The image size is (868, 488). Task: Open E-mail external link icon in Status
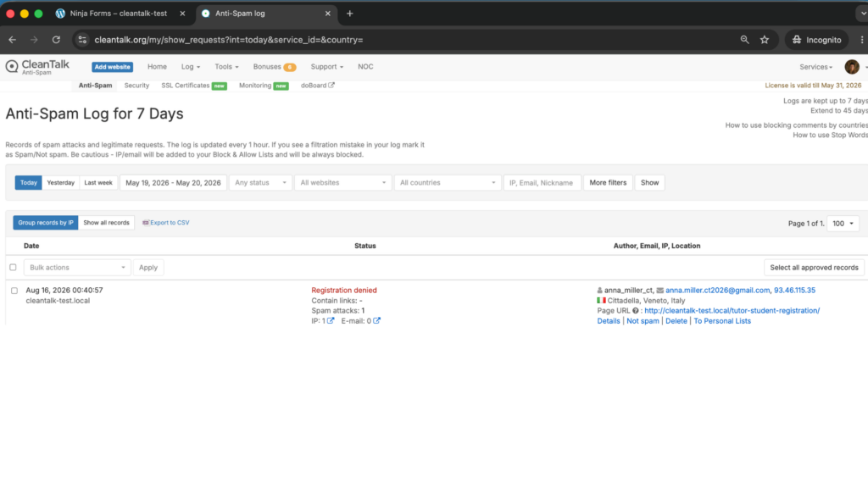376,321
